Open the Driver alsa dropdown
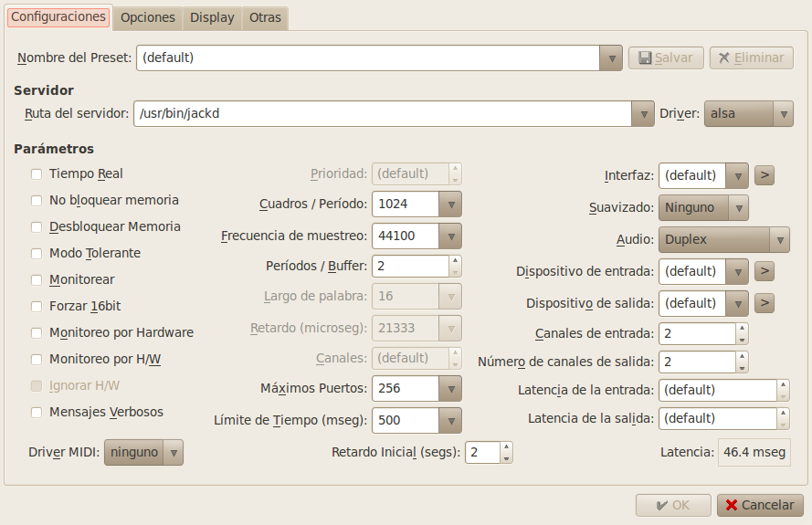Image resolution: width=812 pixels, height=525 pixels. coord(748,114)
